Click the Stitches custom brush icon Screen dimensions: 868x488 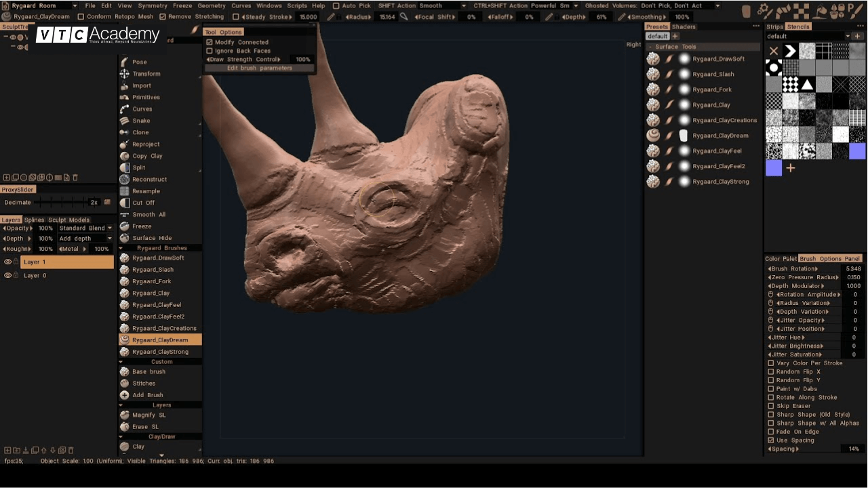tap(125, 384)
